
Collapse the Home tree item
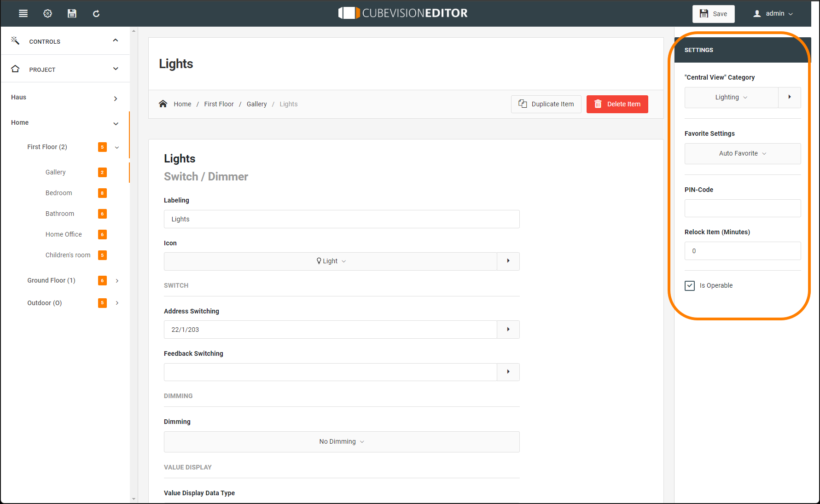pyautogui.click(x=116, y=123)
